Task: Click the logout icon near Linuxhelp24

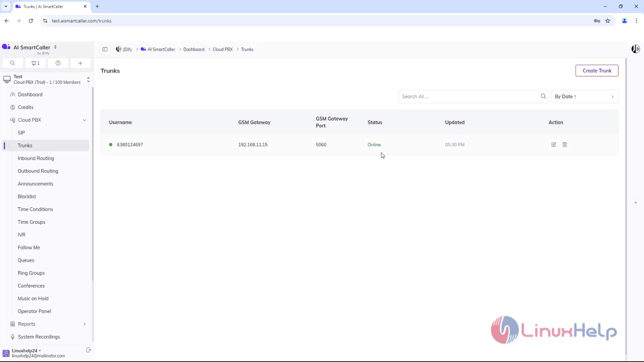Action: pyautogui.click(x=89, y=350)
